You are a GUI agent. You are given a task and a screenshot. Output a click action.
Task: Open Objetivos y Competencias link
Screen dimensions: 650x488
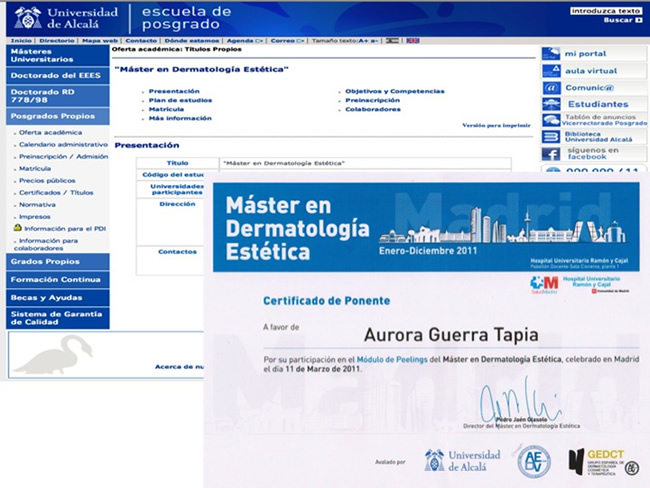click(x=395, y=91)
